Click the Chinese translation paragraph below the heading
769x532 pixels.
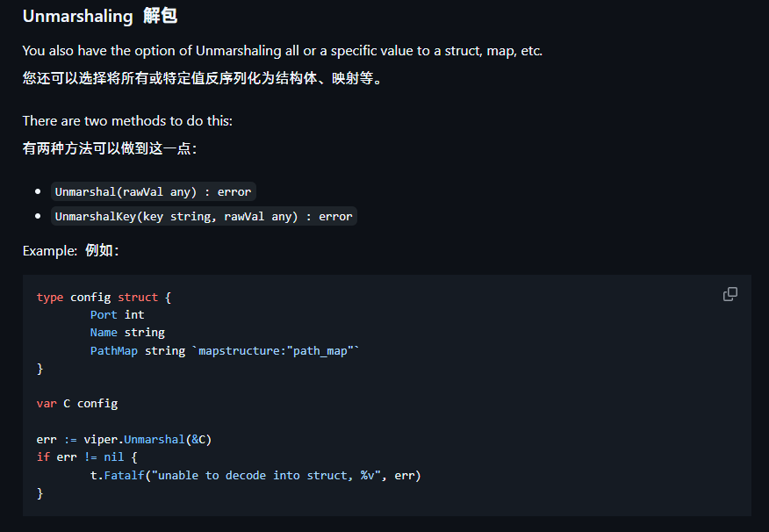tap(204, 79)
